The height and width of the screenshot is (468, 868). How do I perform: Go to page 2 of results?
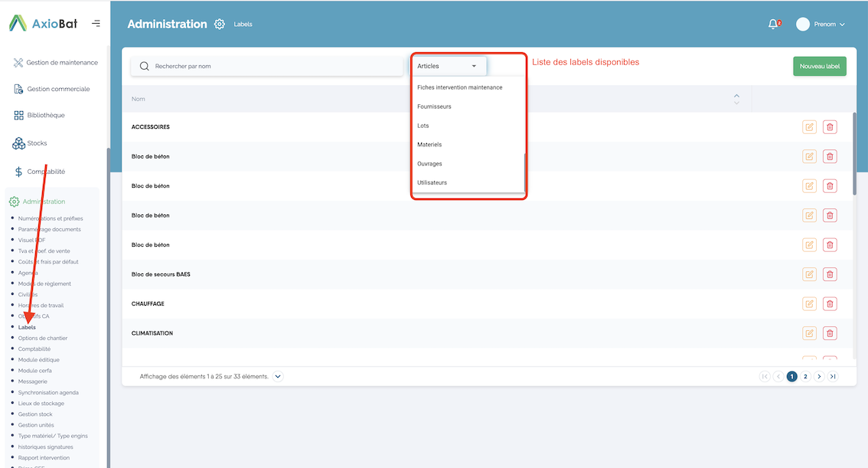click(805, 376)
